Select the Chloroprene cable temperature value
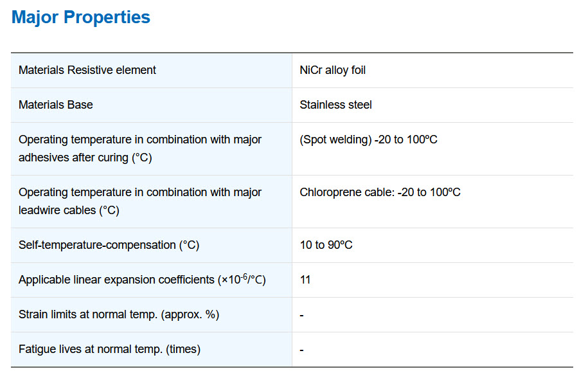Viewport: 588px width, 380px height. [x=380, y=192]
